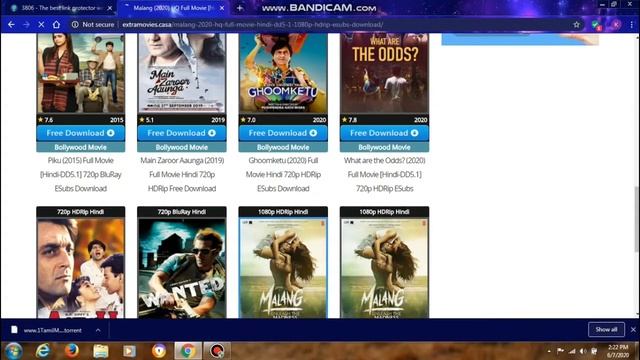Click Free Download under Ghoomketu poster
640x360 pixels.
pos(283,133)
